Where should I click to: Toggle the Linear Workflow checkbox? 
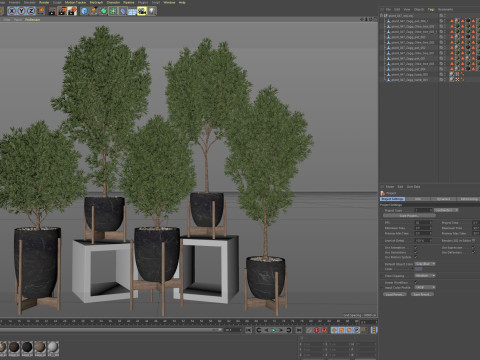415,282
